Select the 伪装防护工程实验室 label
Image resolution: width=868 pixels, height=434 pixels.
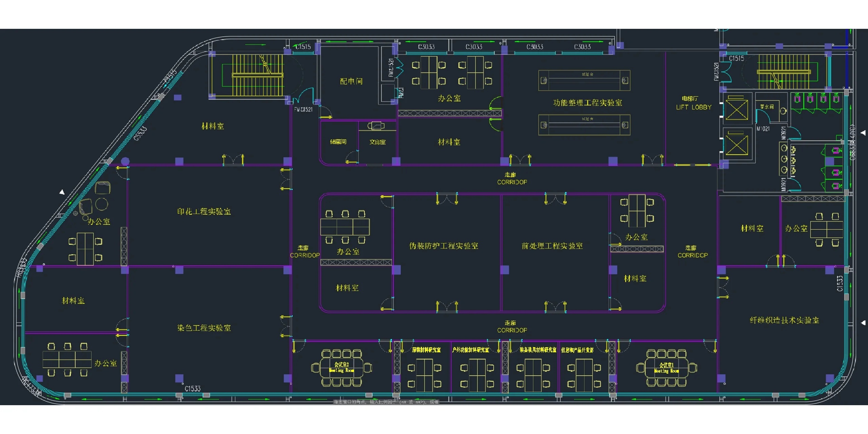(x=443, y=246)
